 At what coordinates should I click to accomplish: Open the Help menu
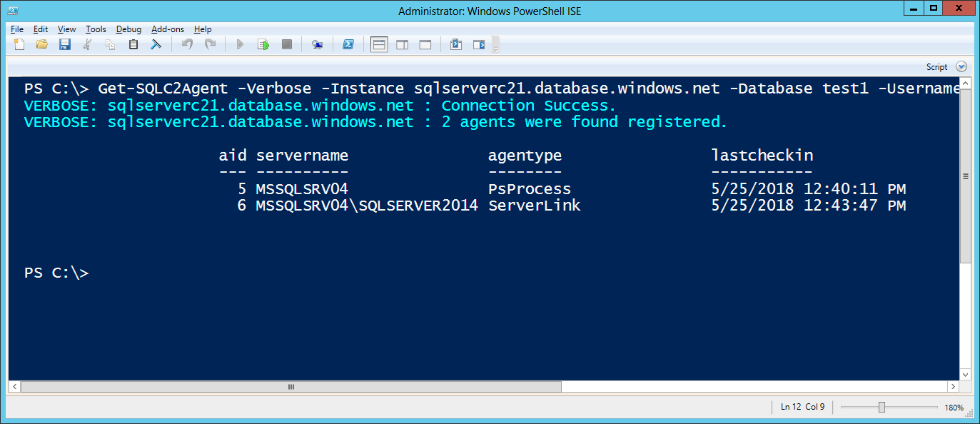203,29
